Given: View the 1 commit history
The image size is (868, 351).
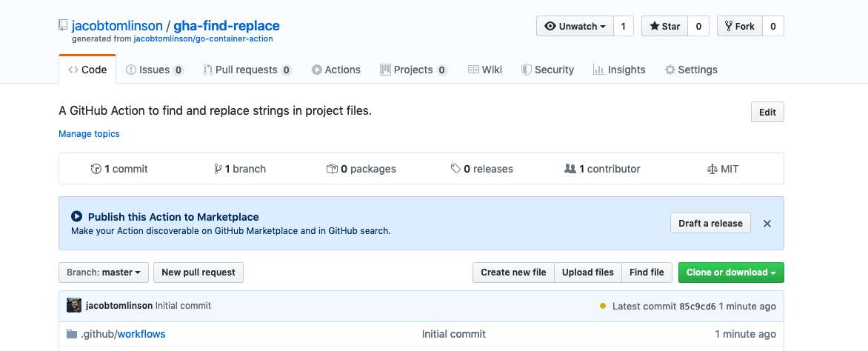Looking at the screenshot, I should click(x=119, y=169).
